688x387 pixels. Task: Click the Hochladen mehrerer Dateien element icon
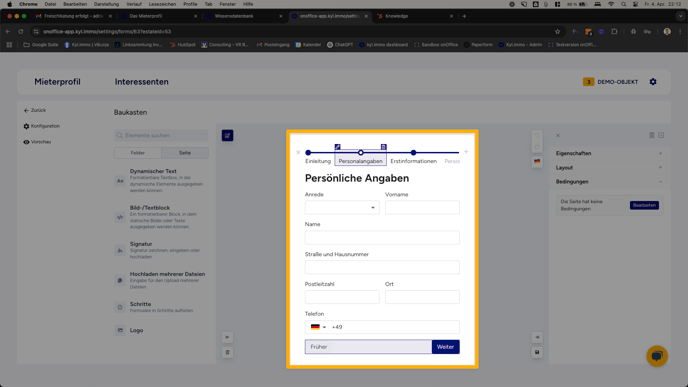(x=120, y=280)
